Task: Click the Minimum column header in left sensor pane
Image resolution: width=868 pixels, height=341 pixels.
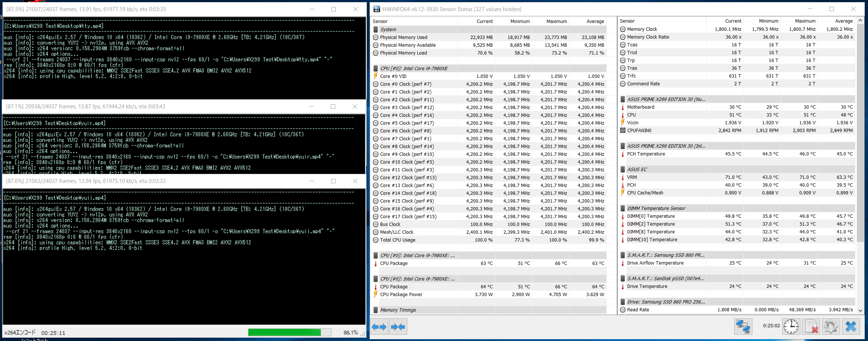Action: tap(514, 21)
